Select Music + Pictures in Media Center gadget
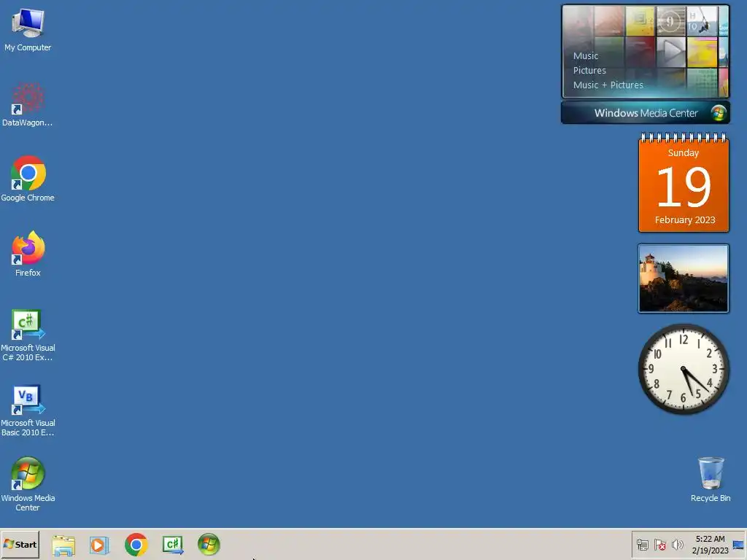This screenshot has width=747, height=560. 608,85
